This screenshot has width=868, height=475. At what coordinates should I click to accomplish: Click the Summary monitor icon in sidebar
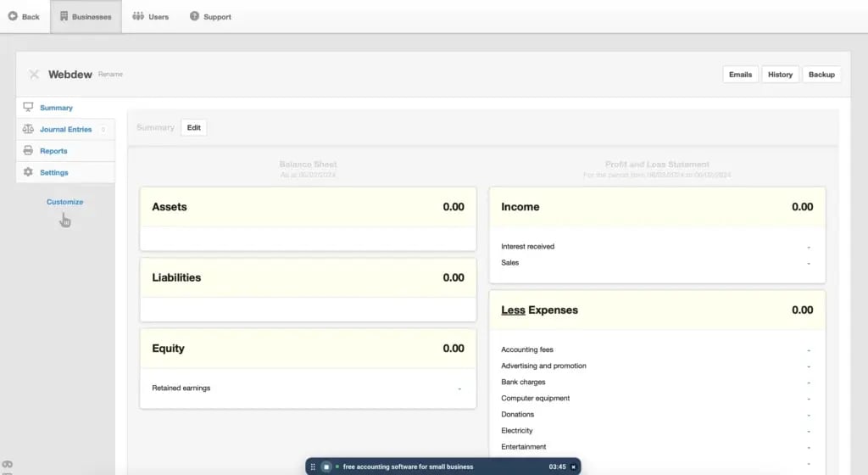click(x=28, y=108)
